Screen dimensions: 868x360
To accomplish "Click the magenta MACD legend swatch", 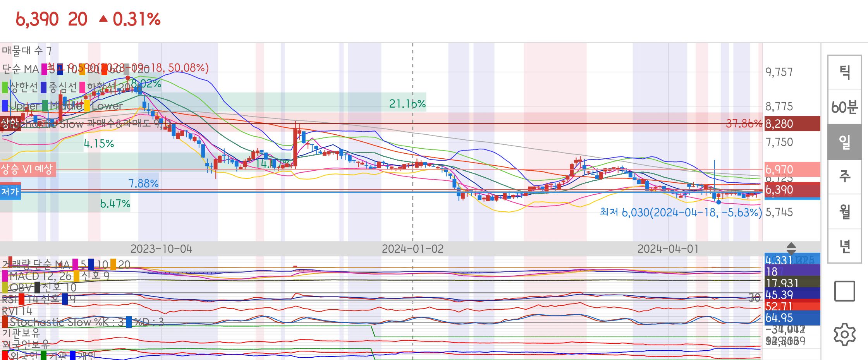I will click(x=5, y=276).
